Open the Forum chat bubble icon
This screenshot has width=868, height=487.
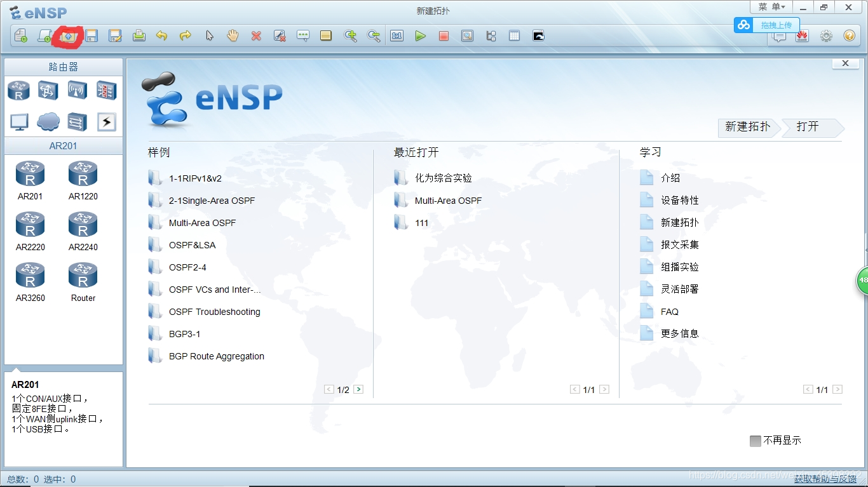point(779,36)
